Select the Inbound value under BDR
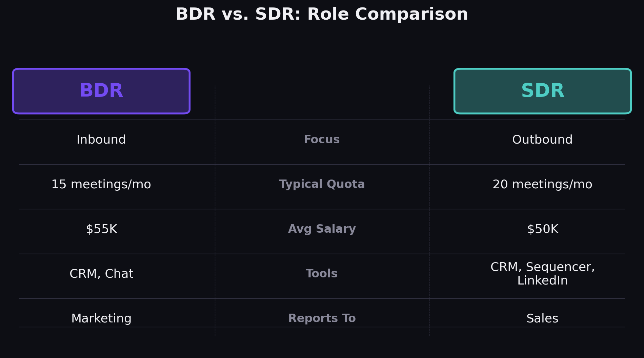This screenshot has width=644, height=358. pos(101,139)
